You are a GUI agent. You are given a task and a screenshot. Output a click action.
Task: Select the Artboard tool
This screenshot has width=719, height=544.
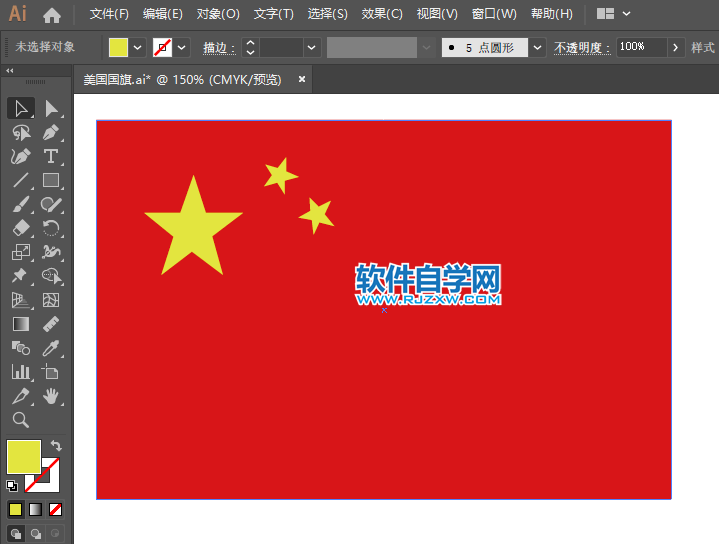coord(51,372)
